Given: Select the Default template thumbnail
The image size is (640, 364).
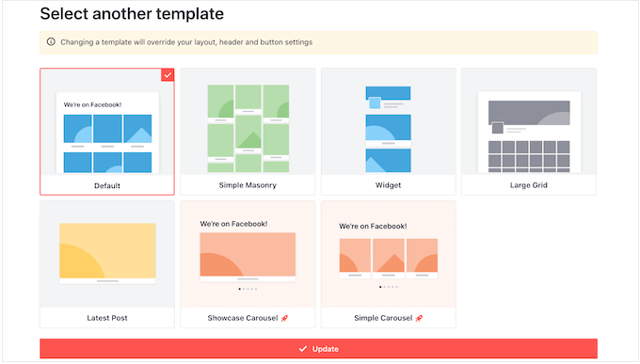Looking at the screenshot, I should [107, 122].
